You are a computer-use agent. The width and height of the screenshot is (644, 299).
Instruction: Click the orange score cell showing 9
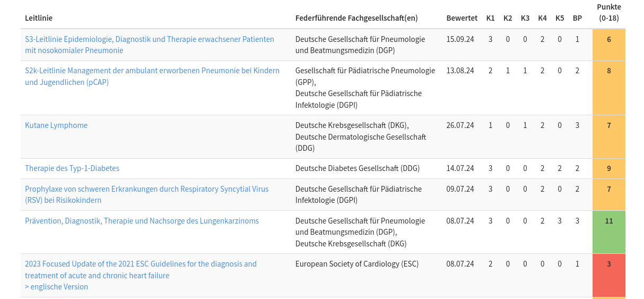coord(608,168)
